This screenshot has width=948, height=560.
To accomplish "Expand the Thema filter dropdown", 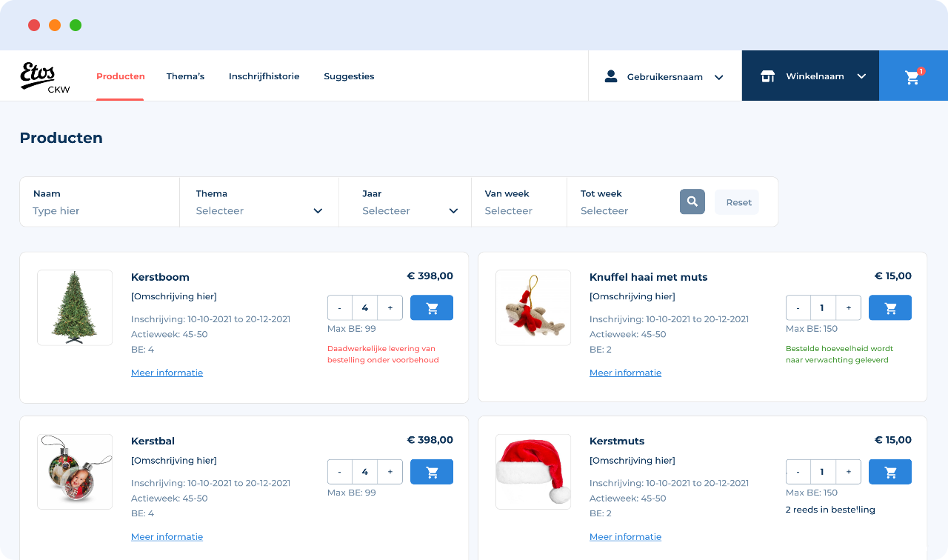I will [x=259, y=202].
